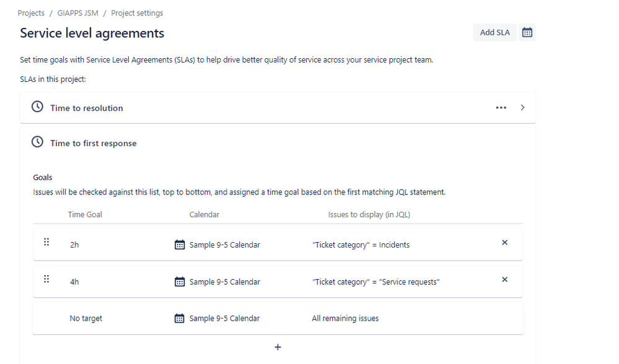Collapse the Time to first response header

click(x=278, y=143)
